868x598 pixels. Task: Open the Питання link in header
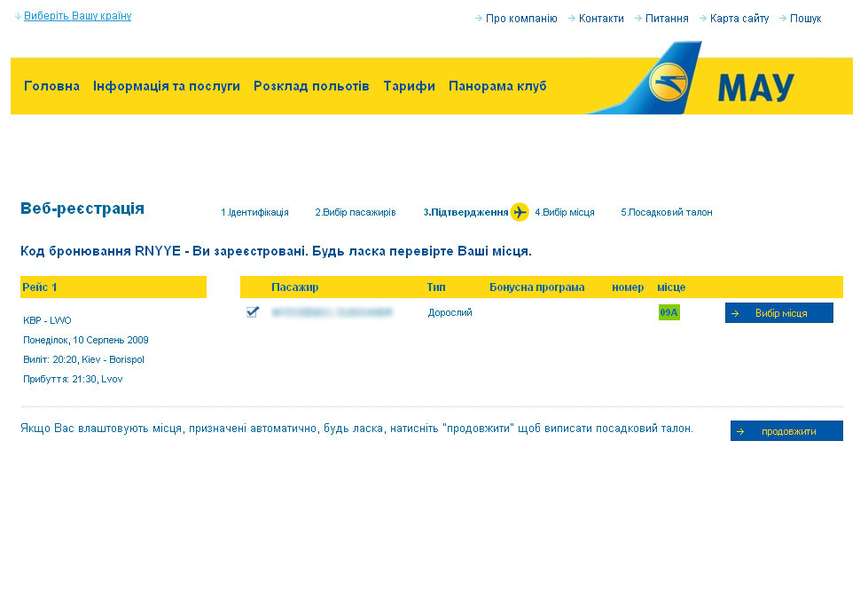(667, 19)
